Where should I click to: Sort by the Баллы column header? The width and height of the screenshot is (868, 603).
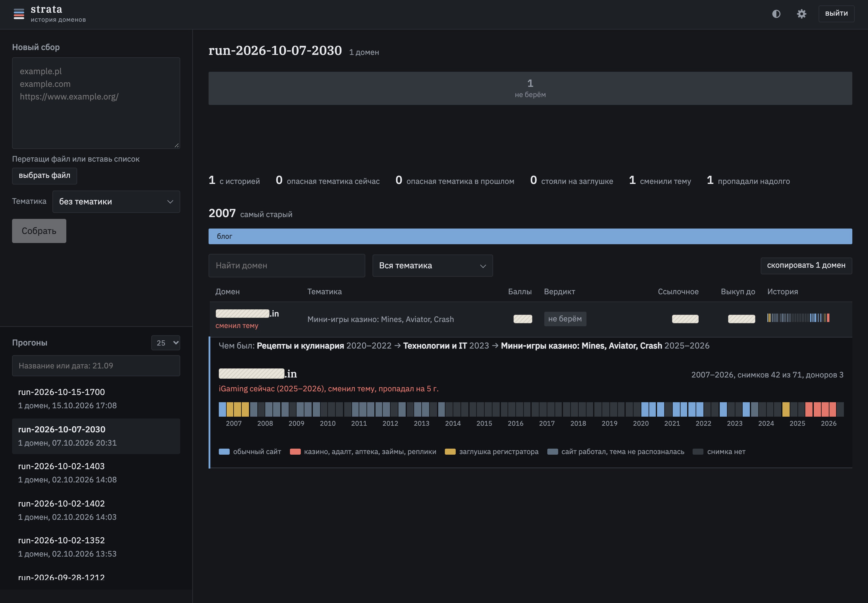click(x=520, y=292)
